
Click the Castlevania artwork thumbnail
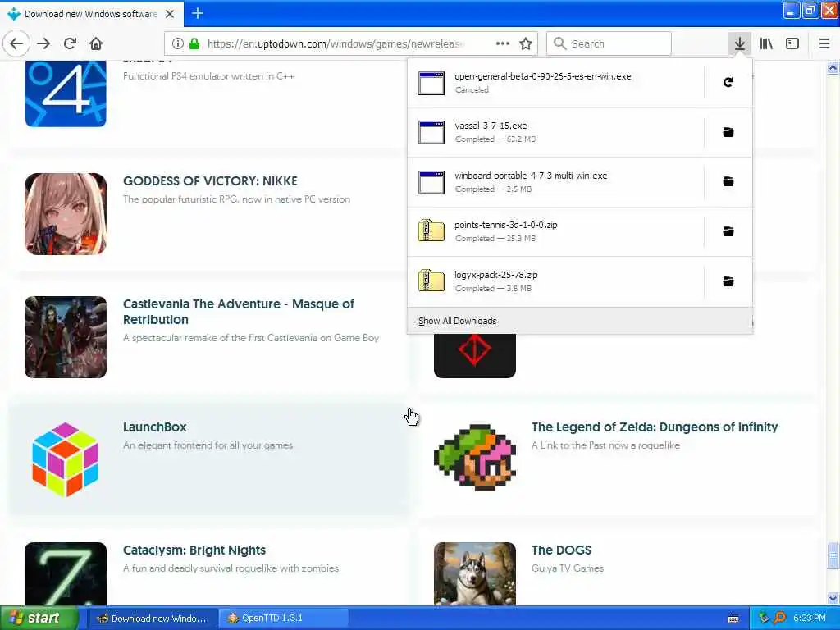pyautogui.click(x=66, y=337)
